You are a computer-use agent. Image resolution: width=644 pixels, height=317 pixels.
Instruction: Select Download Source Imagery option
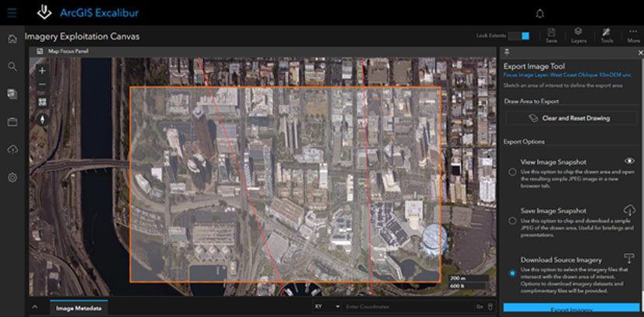pyautogui.click(x=512, y=273)
